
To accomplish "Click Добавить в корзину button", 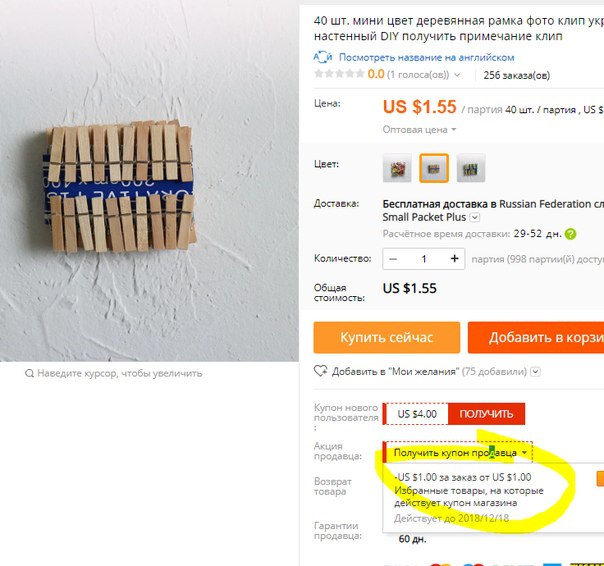I will coord(536,338).
